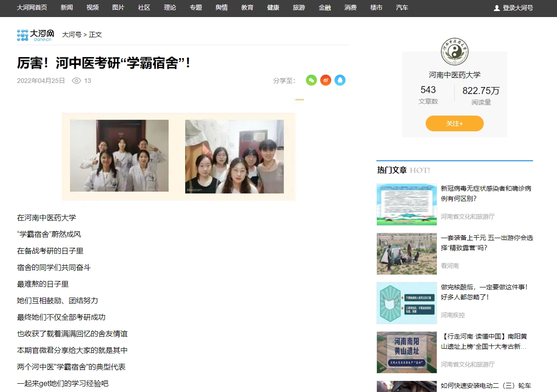The width and height of the screenshot is (557, 392).
Task: Click the 大河号 breadcrumb link
Action: click(71, 35)
